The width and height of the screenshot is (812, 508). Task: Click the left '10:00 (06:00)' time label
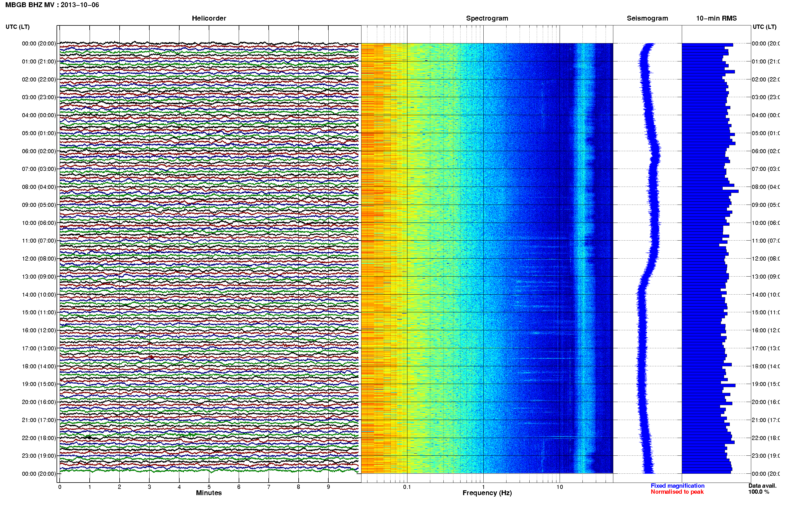(x=39, y=223)
